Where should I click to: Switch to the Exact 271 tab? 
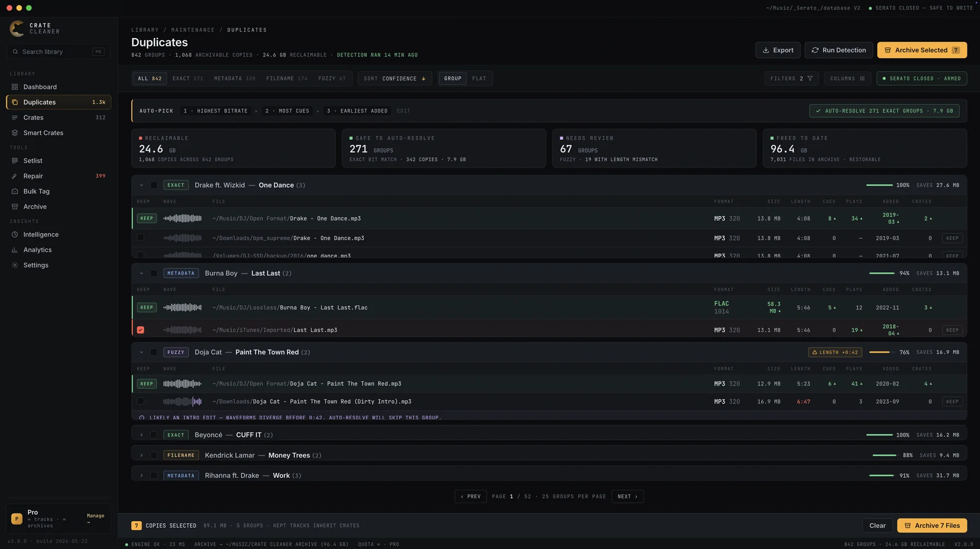188,78
